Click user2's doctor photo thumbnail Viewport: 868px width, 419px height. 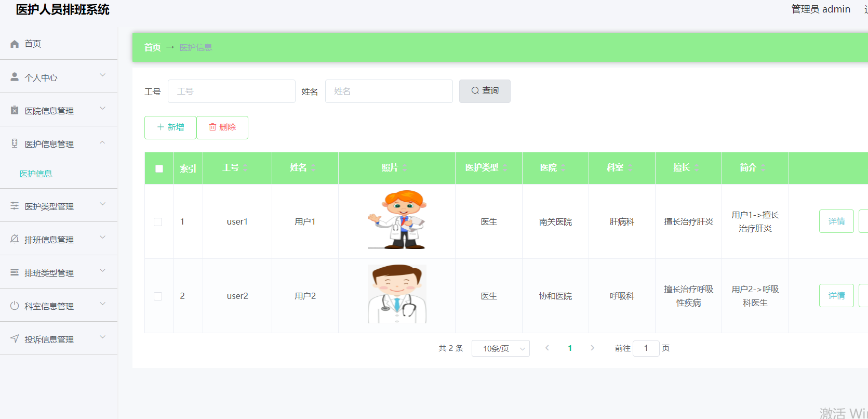pyautogui.click(x=397, y=294)
